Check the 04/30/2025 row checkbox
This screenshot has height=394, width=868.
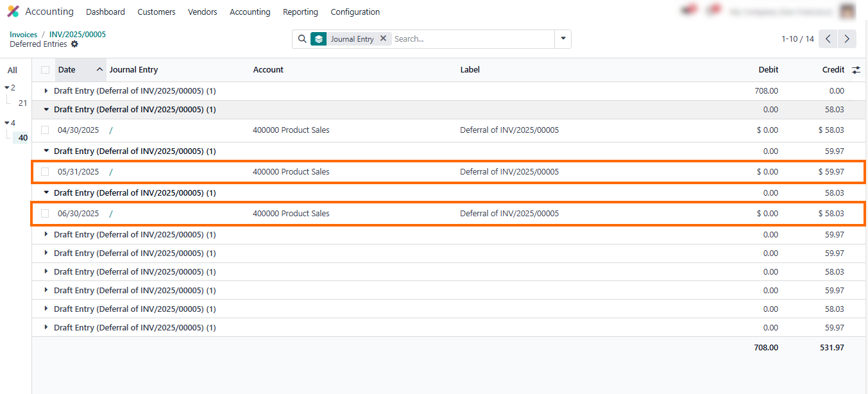click(x=45, y=130)
